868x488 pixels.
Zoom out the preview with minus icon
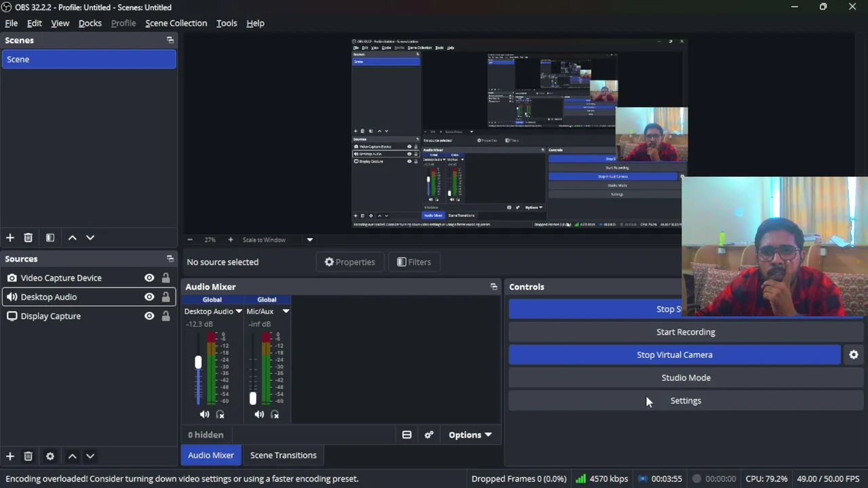(x=190, y=240)
